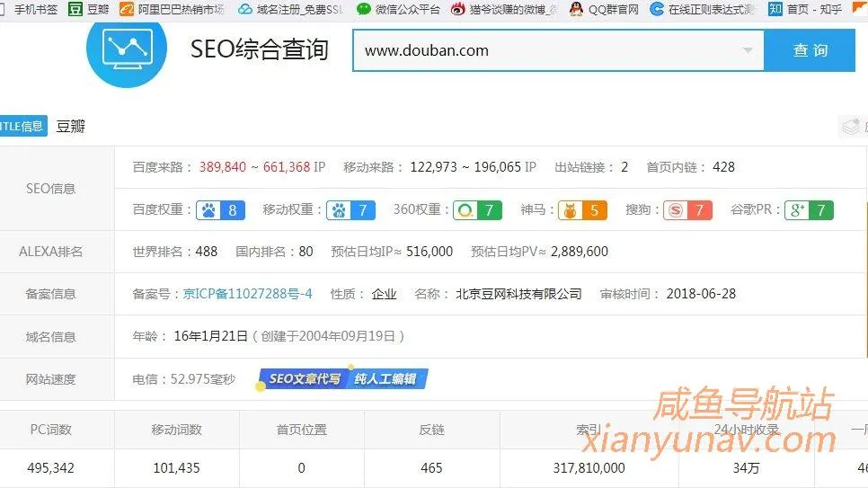Click the Weibo 猫爷谈赚 bookmark icon

tap(457, 9)
